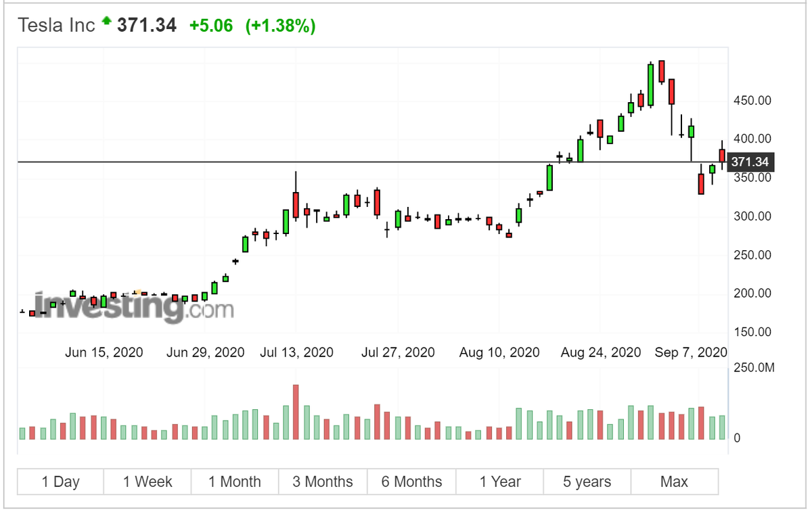Switch chart to 1 Month range
The width and height of the screenshot is (812, 514).
[x=235, y=482]
